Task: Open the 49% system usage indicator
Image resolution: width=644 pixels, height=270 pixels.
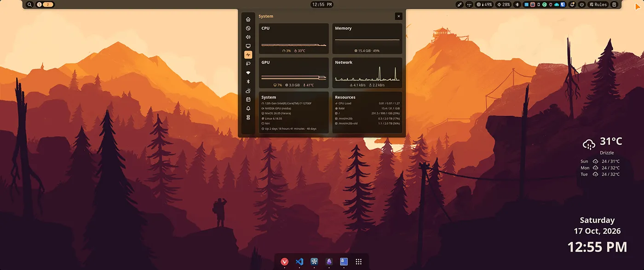Action: 484,5
